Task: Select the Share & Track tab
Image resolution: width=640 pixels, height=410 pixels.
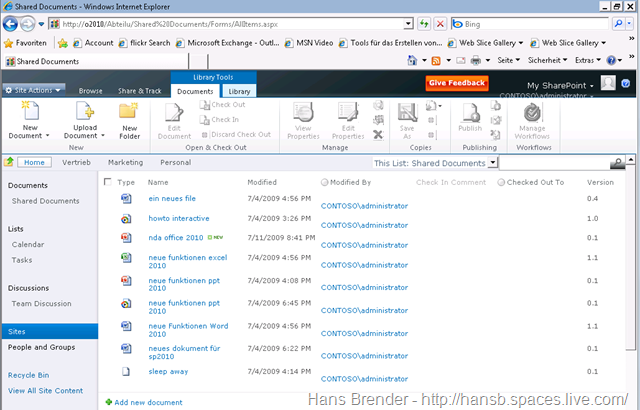Action: (x=140, y=91)
